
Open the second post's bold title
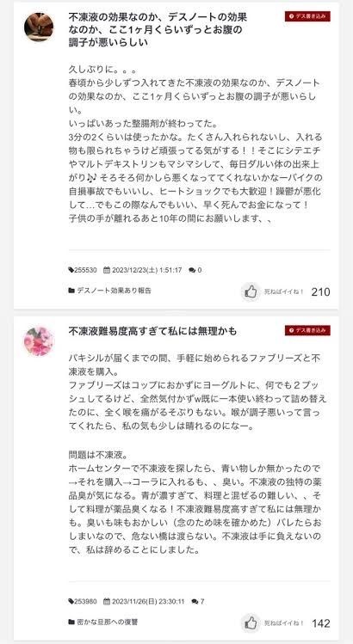(x=152, y=331)
